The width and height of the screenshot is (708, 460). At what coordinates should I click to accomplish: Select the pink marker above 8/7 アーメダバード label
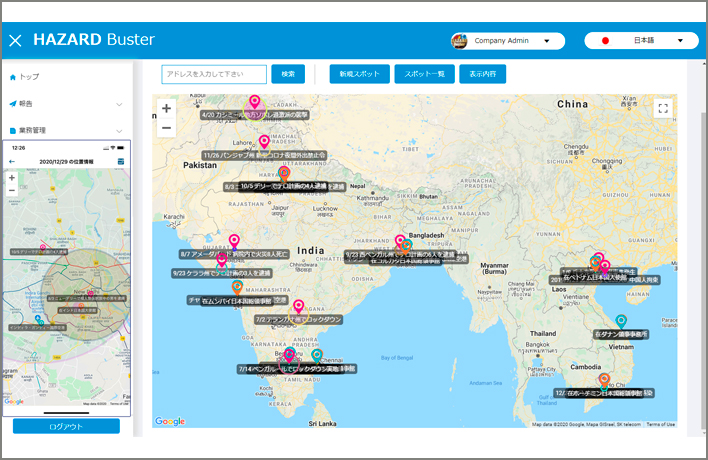(234, 241)
